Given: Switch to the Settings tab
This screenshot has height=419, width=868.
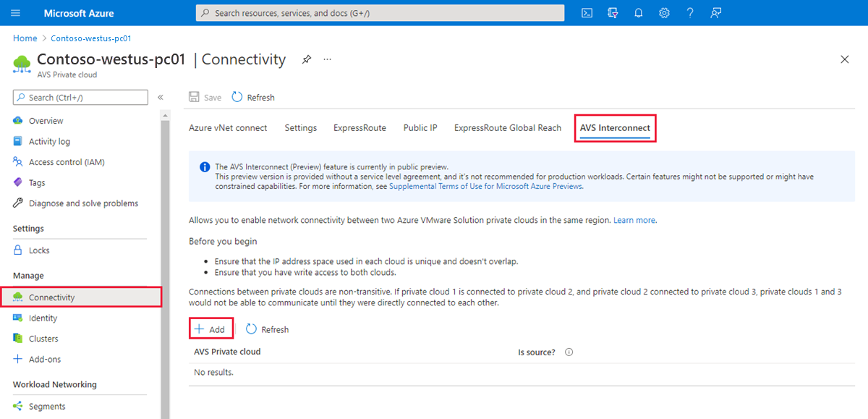Looking at the screenshot, I should click(x=301, y=127).
